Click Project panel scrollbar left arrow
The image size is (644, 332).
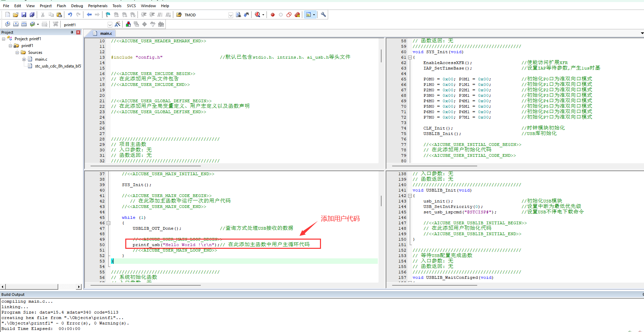tap(3, 287)
